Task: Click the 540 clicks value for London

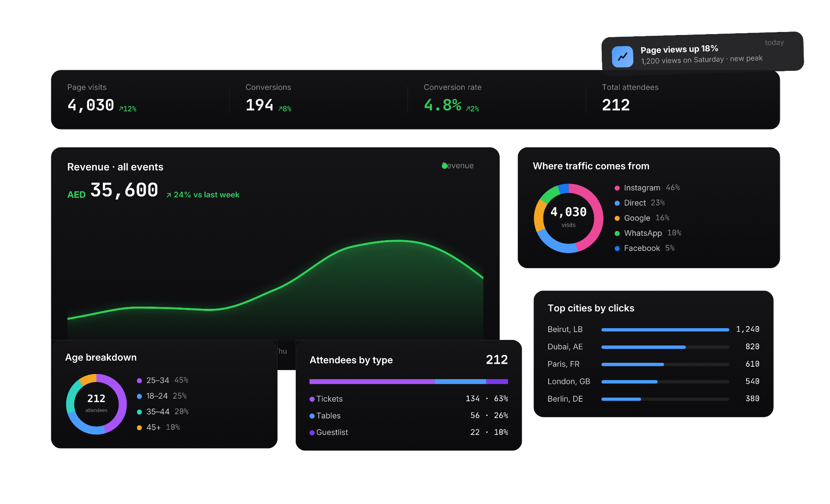Action: coord(753,381)
